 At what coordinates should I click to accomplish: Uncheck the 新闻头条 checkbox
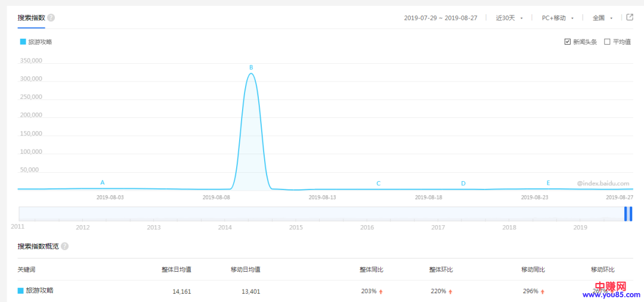567,42
